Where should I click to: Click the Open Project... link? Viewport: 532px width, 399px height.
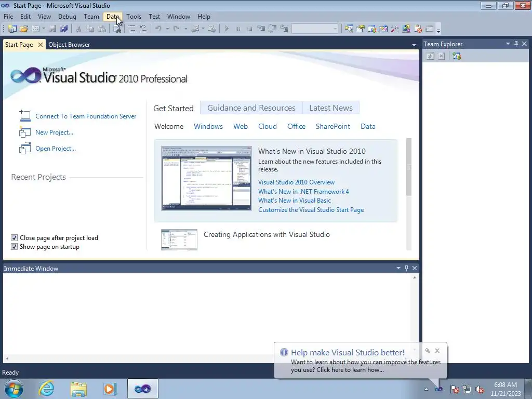(56, 148)
